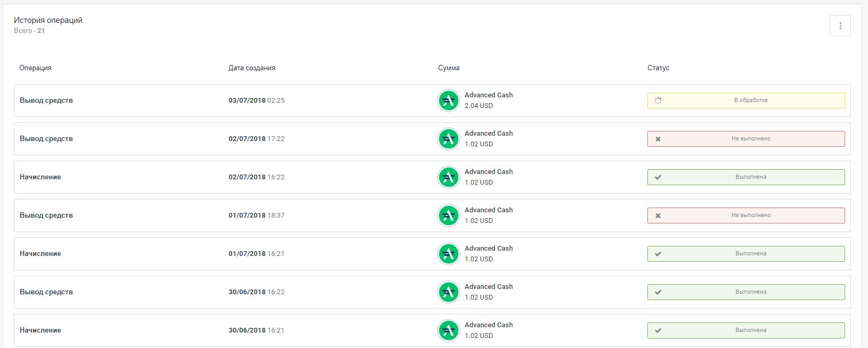
Task: Click the checkmark icon in the 30/06/2018 16:21 status
Action: (x=658, y=330)
